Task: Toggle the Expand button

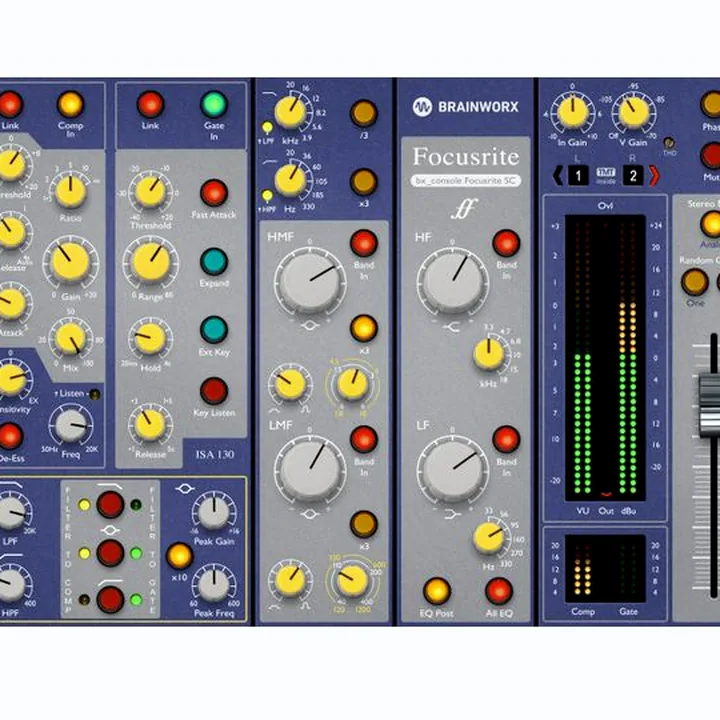Action: (214, 262)
